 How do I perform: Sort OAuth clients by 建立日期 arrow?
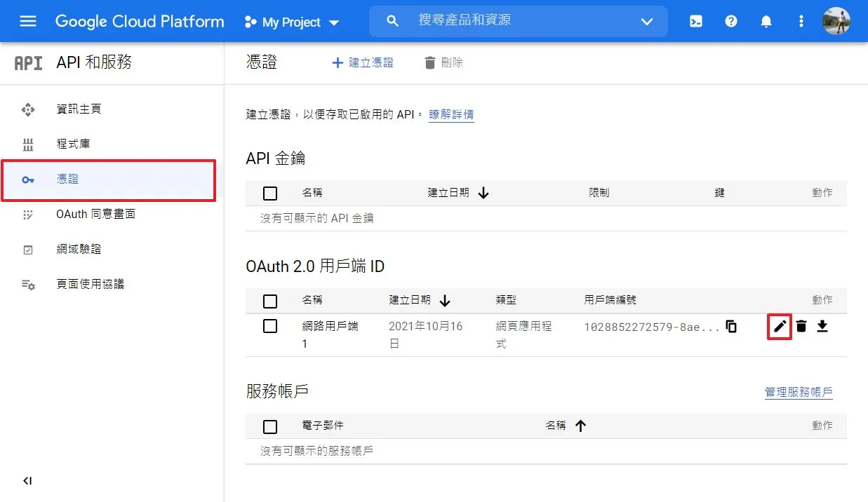coord(445,301)
